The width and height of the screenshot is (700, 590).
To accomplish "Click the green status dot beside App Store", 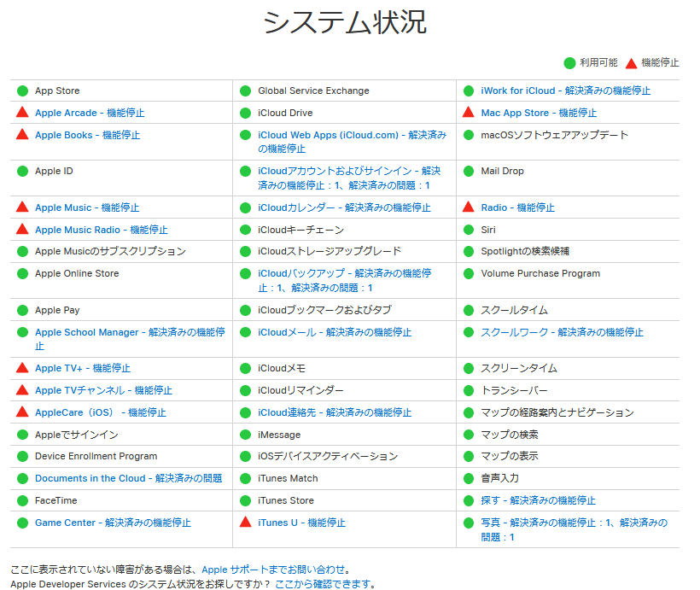I will pyautogui.click(x=22, y=91).
